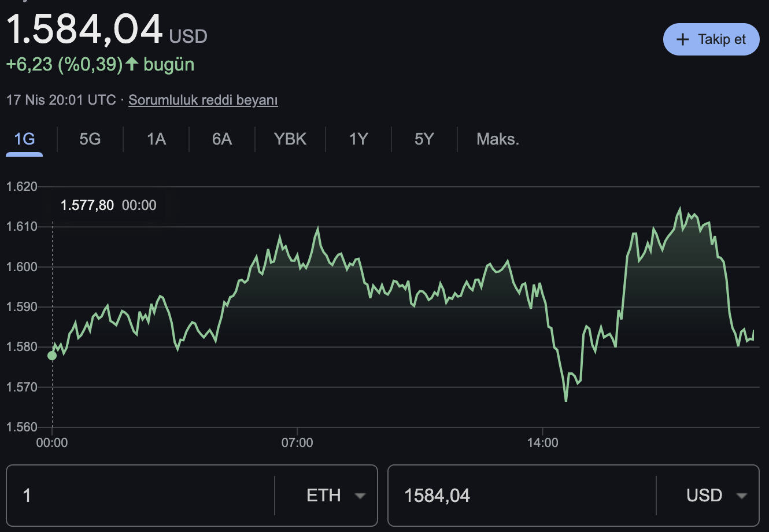Click the 1.577,80 chart tooltip value
The width and height of the screenshot is (769, 532).
pos(87,205)
